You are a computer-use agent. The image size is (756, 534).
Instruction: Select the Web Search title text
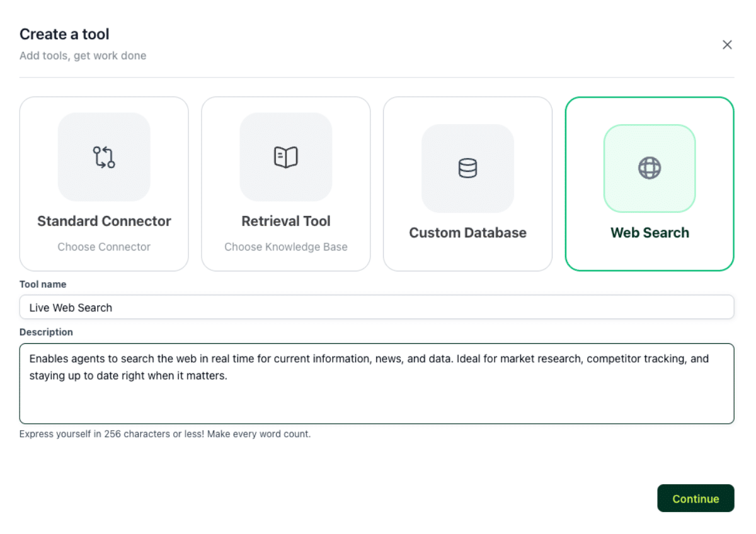[x=650, y=232]
